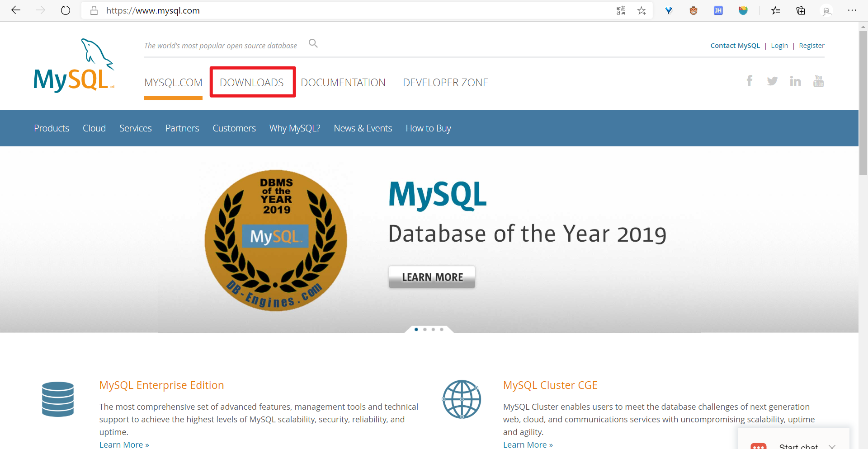Open the DOWNLOADS tab

252,83
